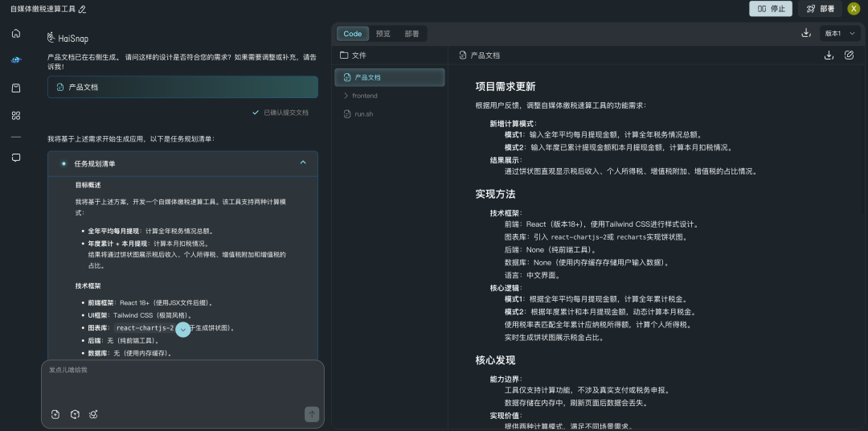Click third icon in chat input toolbar
The height and width of the screenshot is (431, 868).
93,414
